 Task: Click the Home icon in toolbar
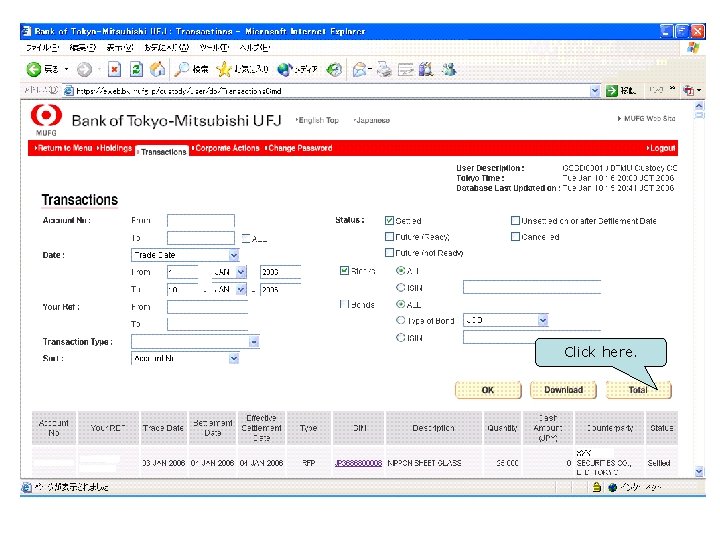(x=158, y=69)
